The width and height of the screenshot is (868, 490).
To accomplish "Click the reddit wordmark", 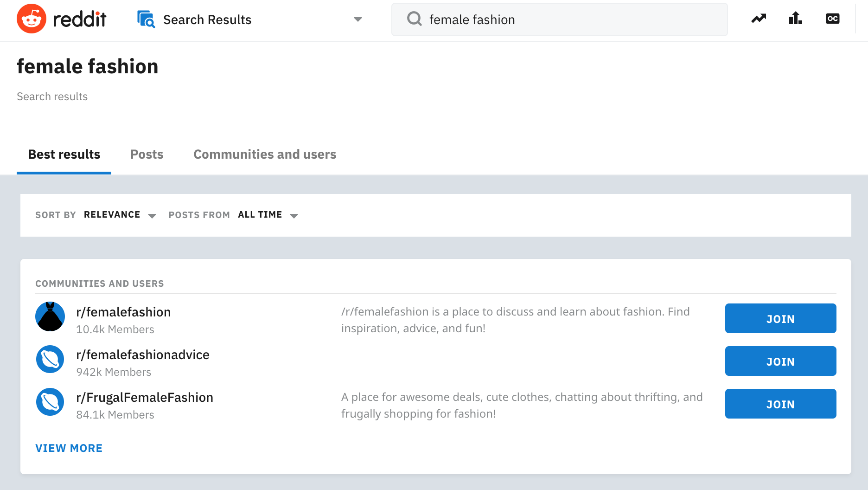I will pos(80,19).
